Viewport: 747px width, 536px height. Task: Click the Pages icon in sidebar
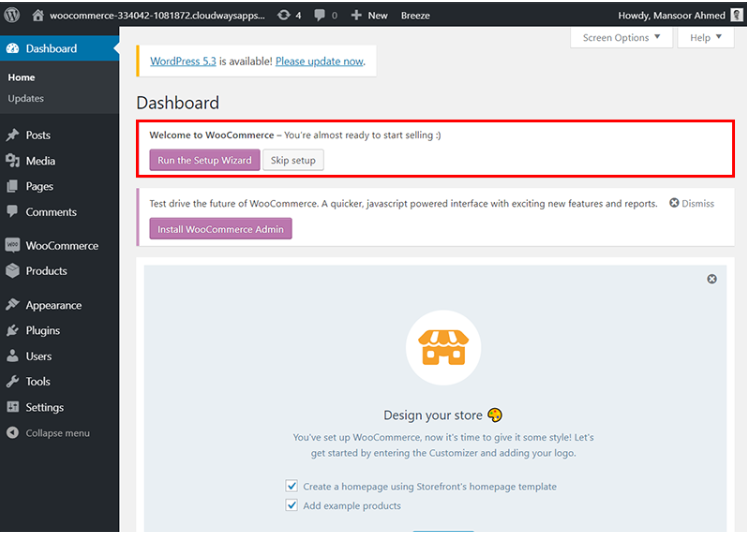tap(13, 186)
